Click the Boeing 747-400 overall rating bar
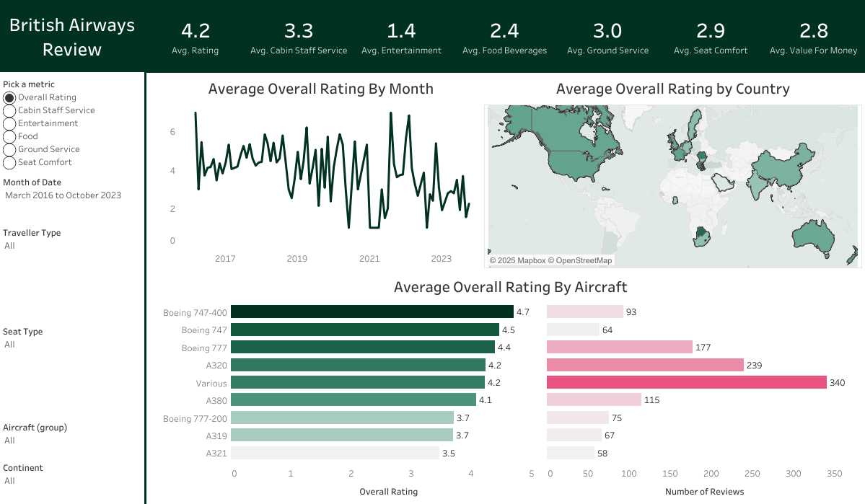The image size is (865, 504). click(372, 312)
